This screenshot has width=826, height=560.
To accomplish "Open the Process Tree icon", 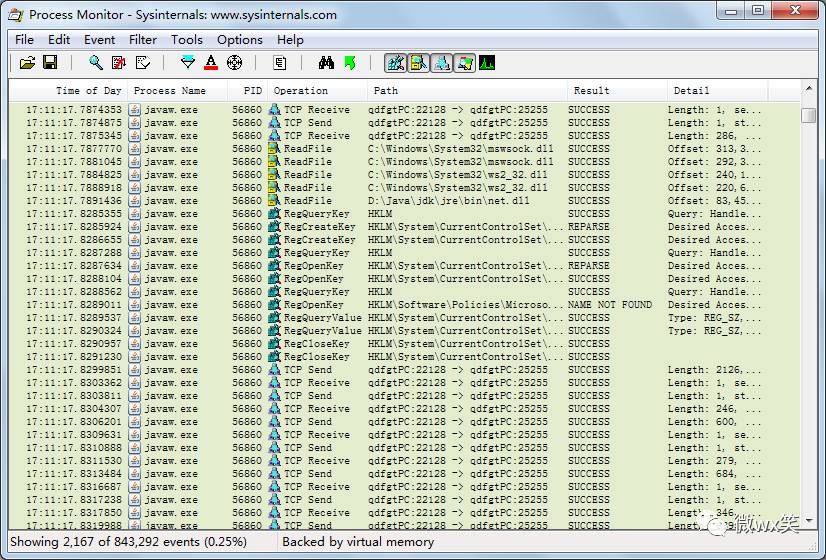I will (x=280, y=63).
